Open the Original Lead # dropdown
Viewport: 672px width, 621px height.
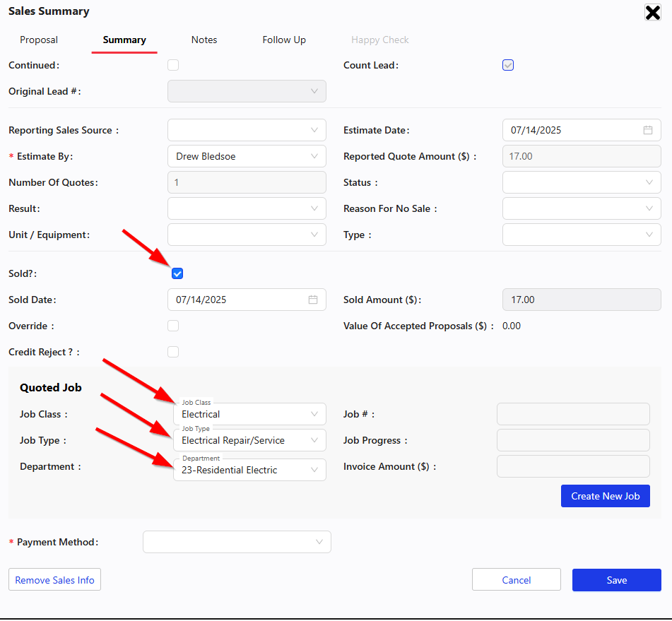pos(247,91)
